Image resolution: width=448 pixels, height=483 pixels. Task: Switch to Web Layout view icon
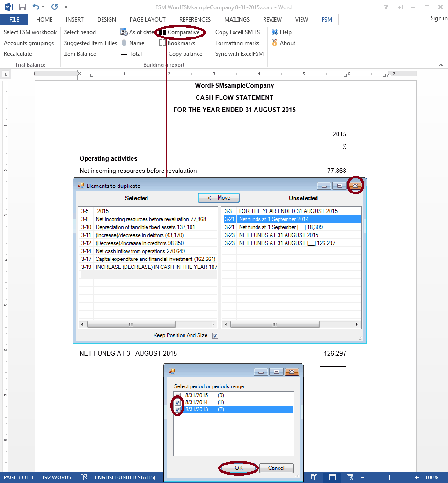pyautogui.click(x=350, y=477)
